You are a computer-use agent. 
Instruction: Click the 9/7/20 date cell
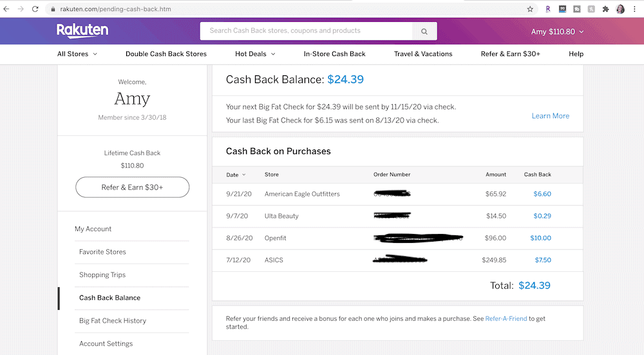coord(237,216)
